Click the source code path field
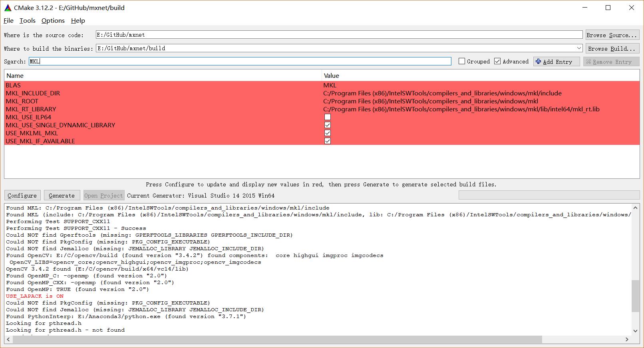 point(339,35)
